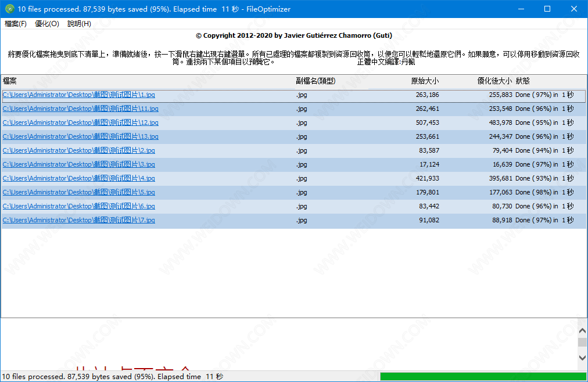Sort by the 原始大小 column header
This screenshot has height=382, width=588.
tap(425, 81)
